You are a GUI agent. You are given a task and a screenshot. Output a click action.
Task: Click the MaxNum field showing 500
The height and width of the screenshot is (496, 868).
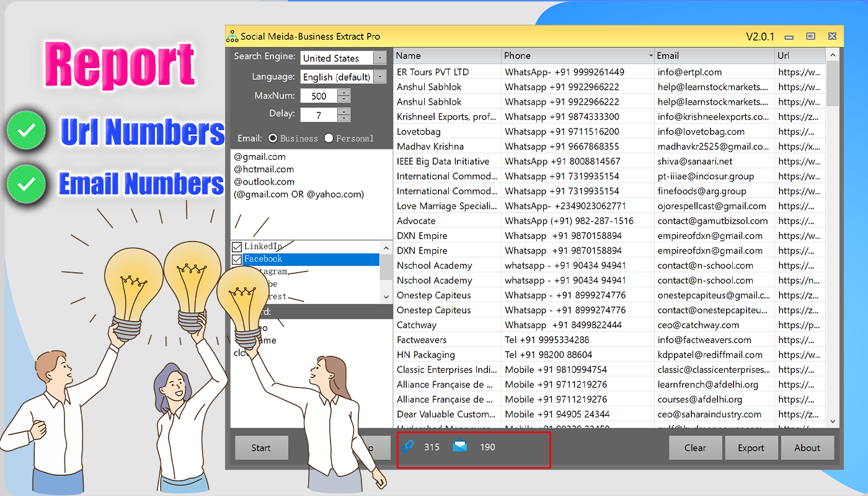click(319, 96)
